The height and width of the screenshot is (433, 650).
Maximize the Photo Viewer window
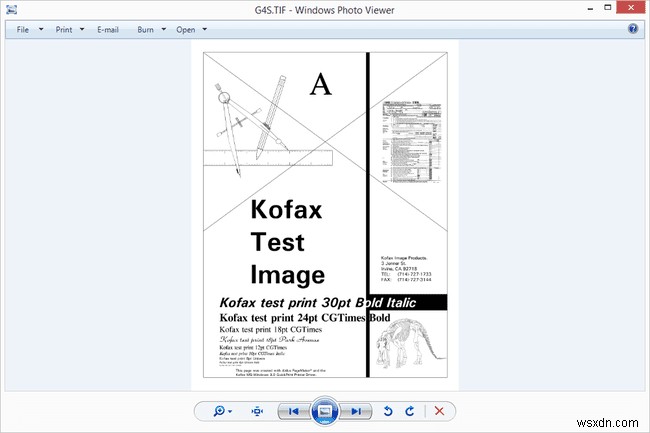[x=607, y=7]
